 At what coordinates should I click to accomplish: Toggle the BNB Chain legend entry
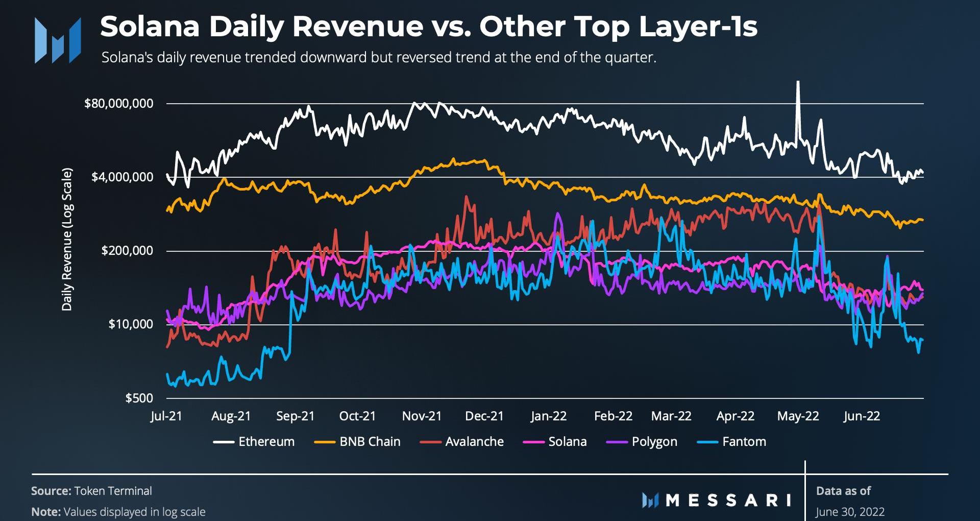[x=370, y=442]
